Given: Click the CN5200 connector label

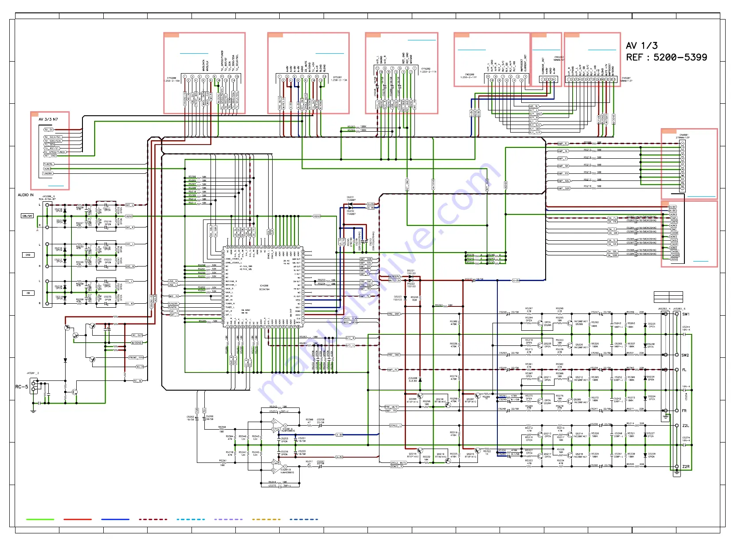Looking at the screenshot, I should coord(469,74).
